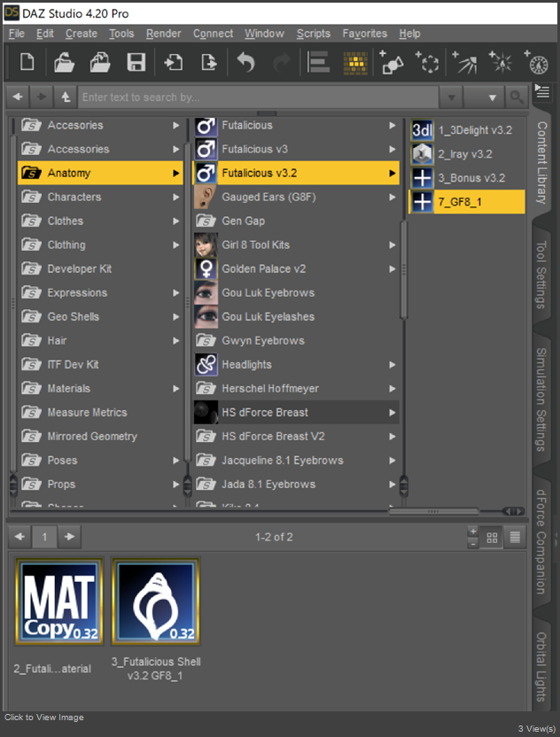Click the Create New Camera icon

point(391,62)
